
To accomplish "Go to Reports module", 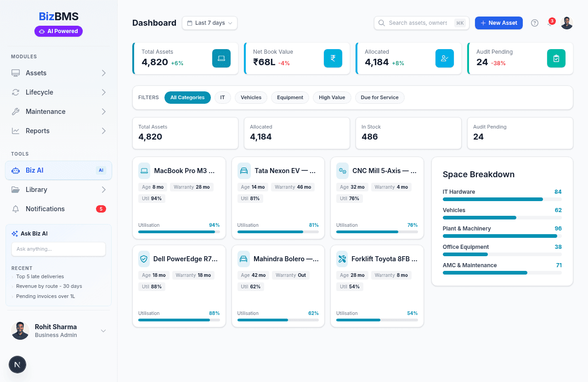I will tap(58, 131).
